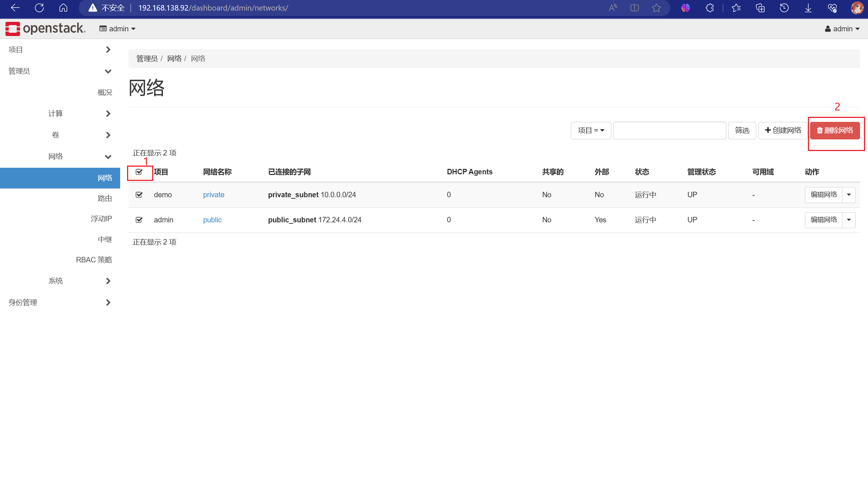This screenshot has width=868, height=504.
Task: Open the browser downloads icon
Action: (x=808, y=8)
